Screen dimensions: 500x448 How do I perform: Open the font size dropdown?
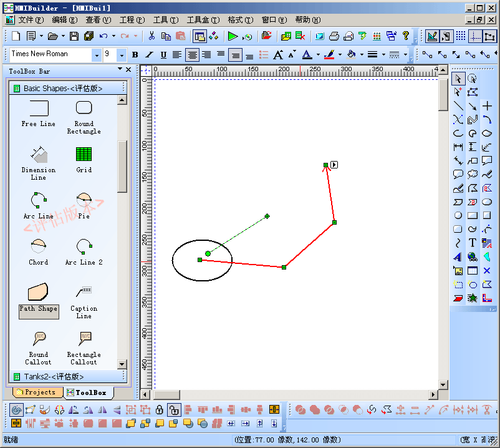(x=122, y=55)
